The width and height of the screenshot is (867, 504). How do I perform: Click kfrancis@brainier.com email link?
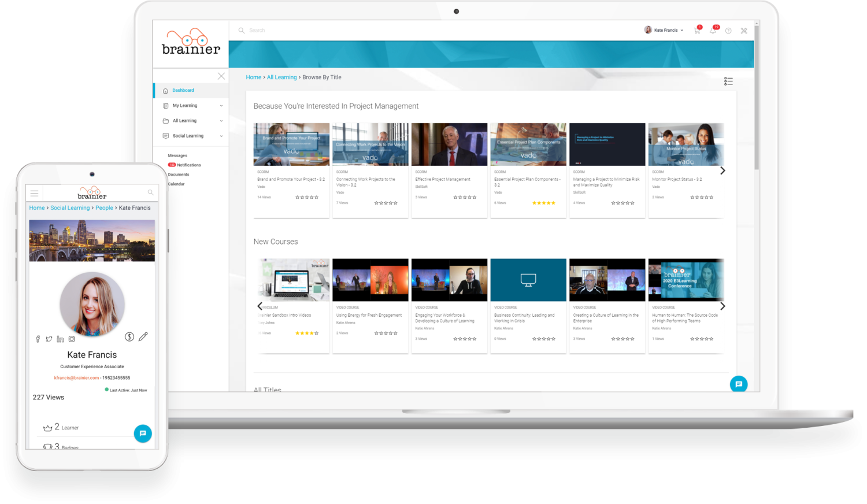point(76,378)
